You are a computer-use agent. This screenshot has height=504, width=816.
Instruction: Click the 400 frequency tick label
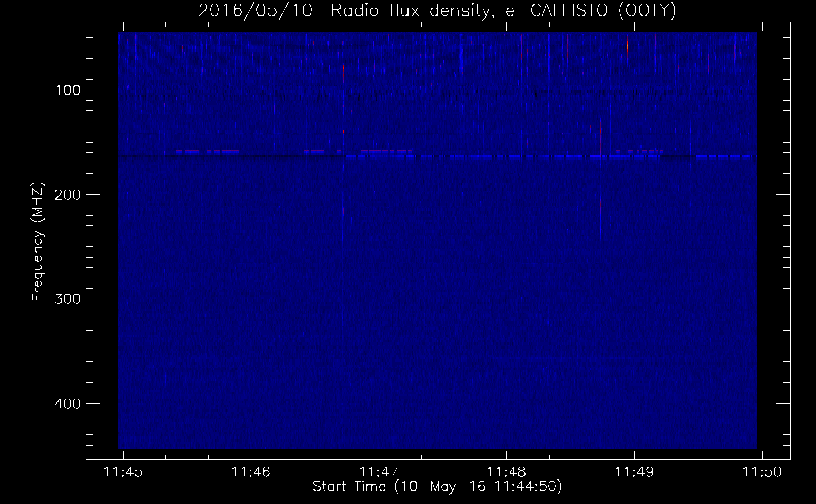pos(68,404)
